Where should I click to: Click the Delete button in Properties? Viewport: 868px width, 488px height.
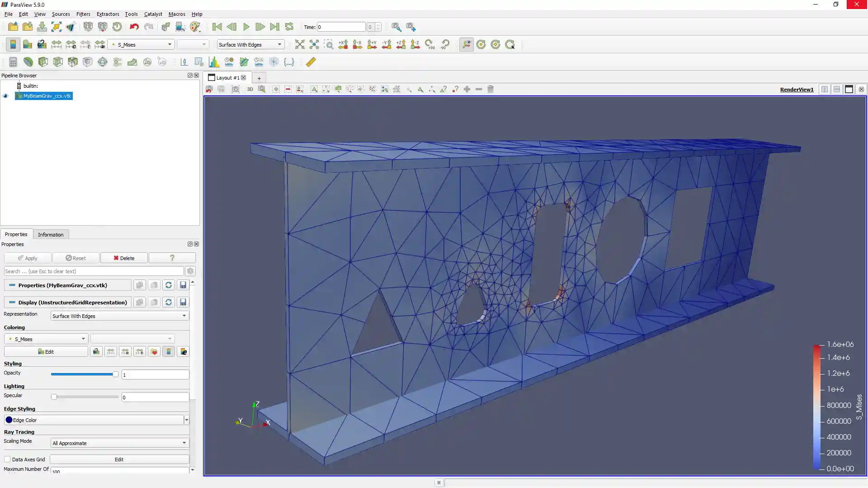(x=124, y=258)
